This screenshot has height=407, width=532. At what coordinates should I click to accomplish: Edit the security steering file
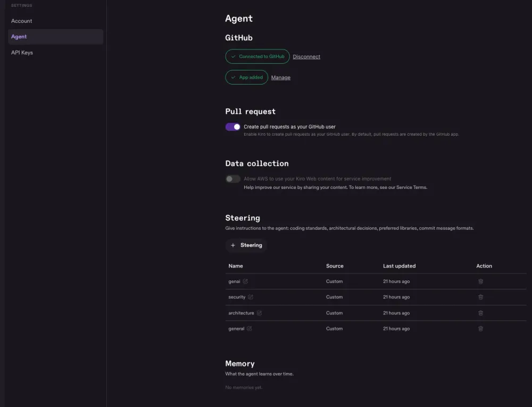pyautogui.click(x=251, y=297)
